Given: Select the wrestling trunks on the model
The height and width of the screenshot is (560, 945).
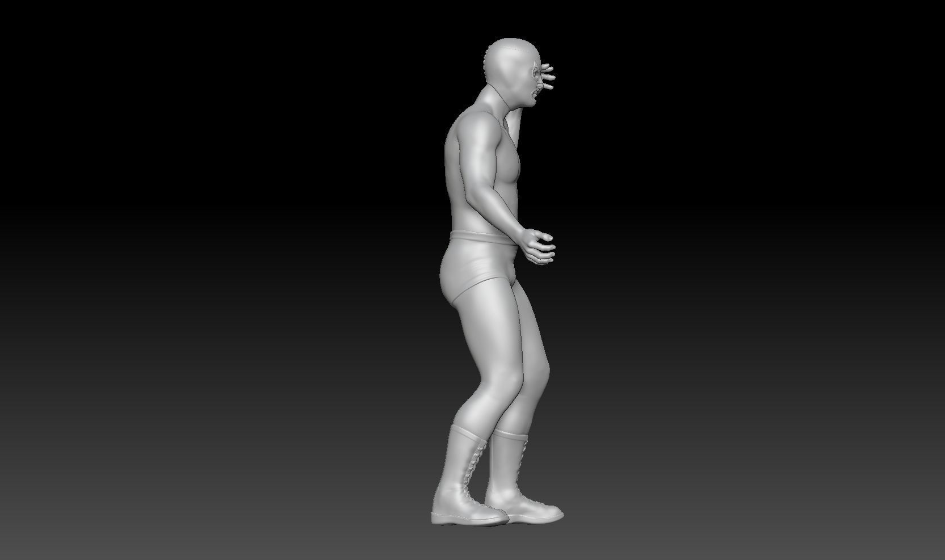Looking at the screenshot, I should tap(480, 269).
